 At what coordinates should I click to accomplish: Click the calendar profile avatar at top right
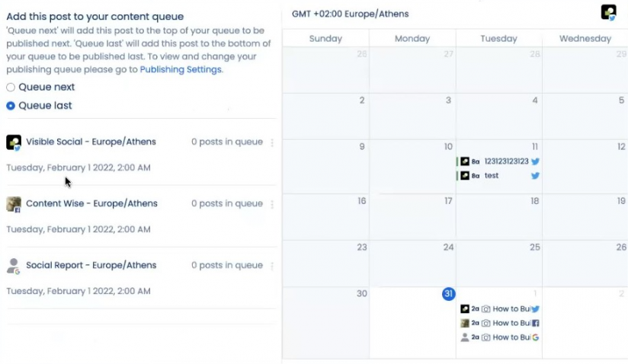pos(608,12)
